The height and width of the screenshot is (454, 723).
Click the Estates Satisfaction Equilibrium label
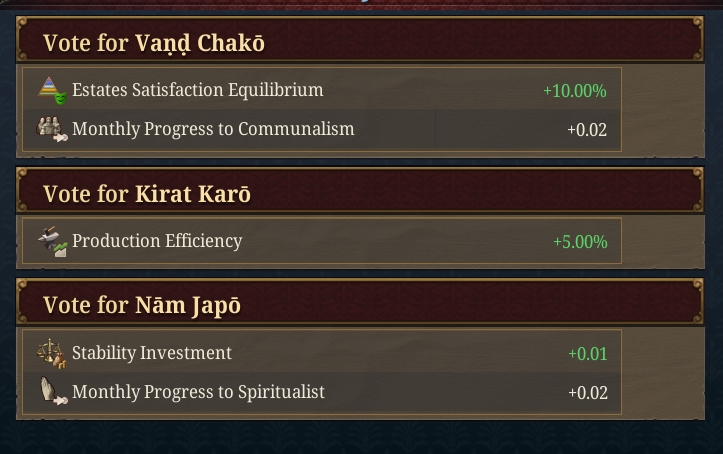pos(198,90)
